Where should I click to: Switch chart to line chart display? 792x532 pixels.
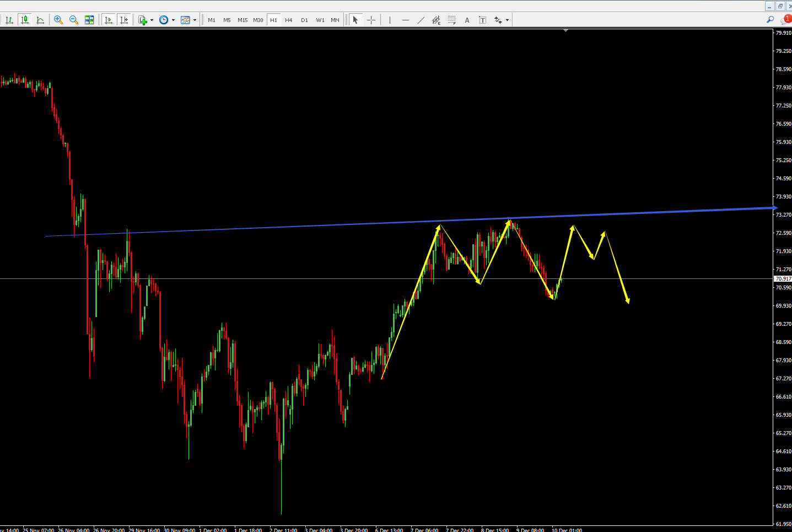[x=40, y=20]
